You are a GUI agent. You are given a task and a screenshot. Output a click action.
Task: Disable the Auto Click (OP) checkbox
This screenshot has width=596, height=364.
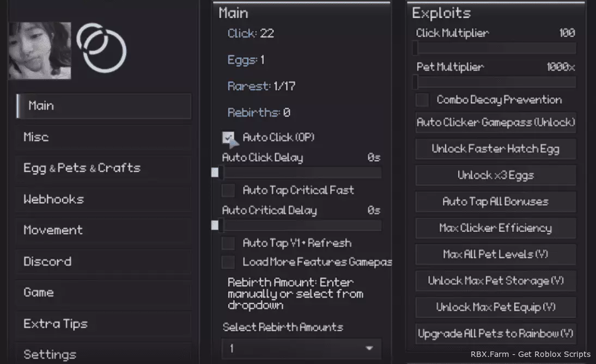[228, 138]
